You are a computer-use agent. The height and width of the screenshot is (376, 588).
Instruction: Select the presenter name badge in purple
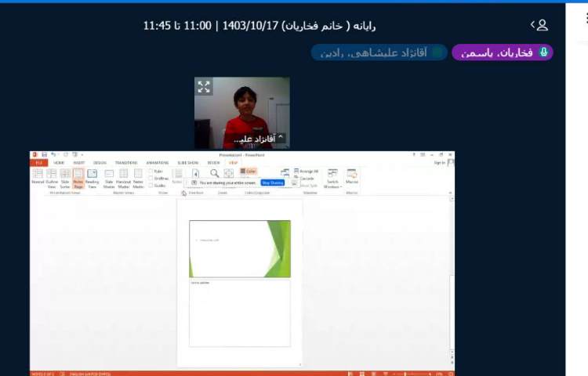(503, 52)
